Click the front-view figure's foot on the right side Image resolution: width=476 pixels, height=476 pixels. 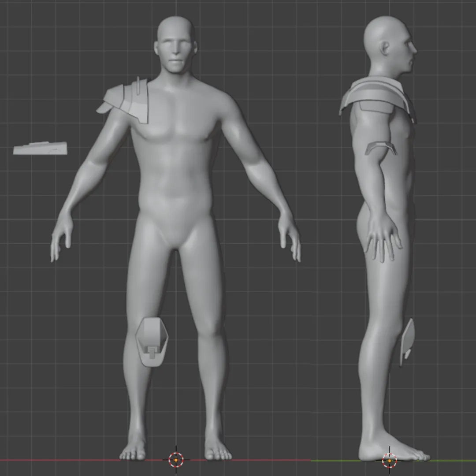[x=218, y=450]
